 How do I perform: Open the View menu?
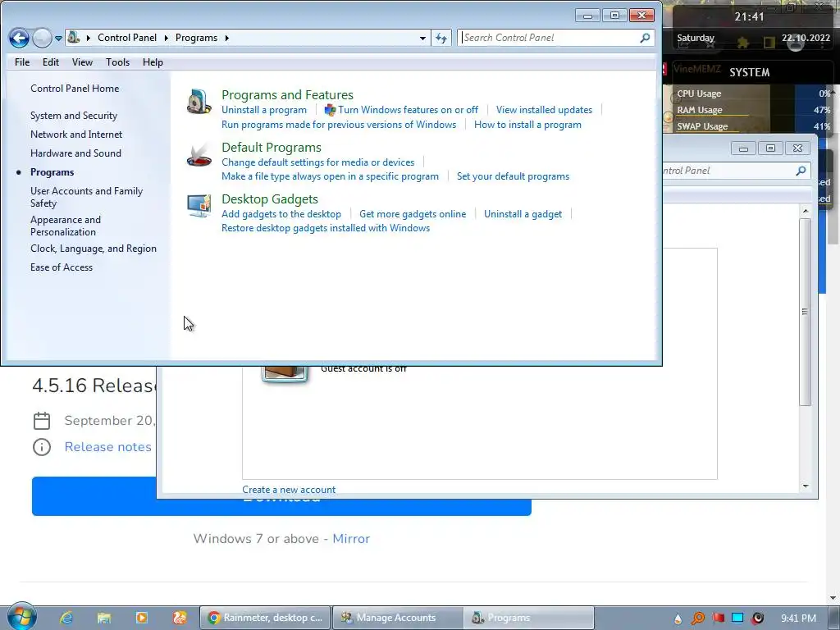82,62
